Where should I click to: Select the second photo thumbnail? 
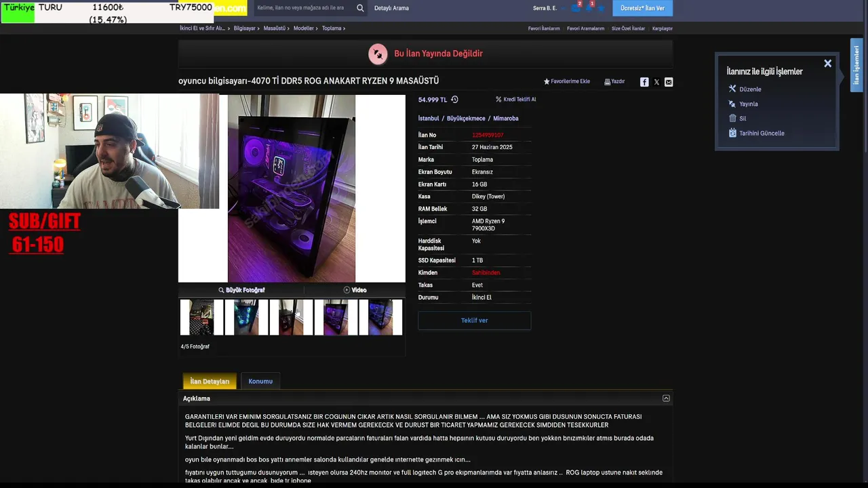tap(246, 317)
